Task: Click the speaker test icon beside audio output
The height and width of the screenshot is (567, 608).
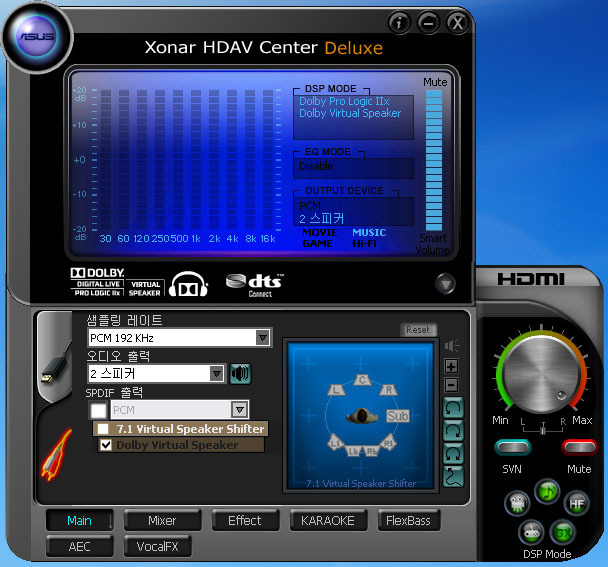Action: 240,373
